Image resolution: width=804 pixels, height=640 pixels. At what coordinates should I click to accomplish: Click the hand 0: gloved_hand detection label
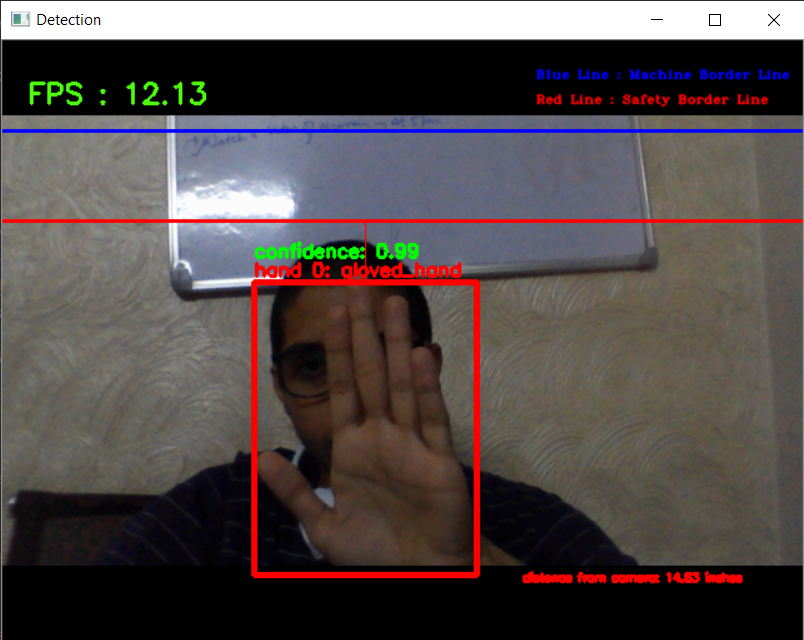[x=357, y=270]
